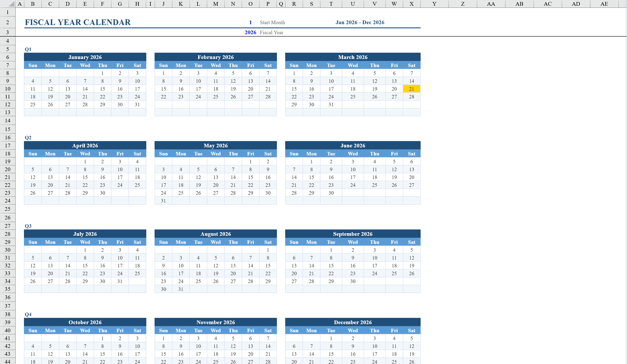Viewport: 627px width, 364px height.
Task: Click the Sun header in February calendar
Action: [x=163, y=65]
